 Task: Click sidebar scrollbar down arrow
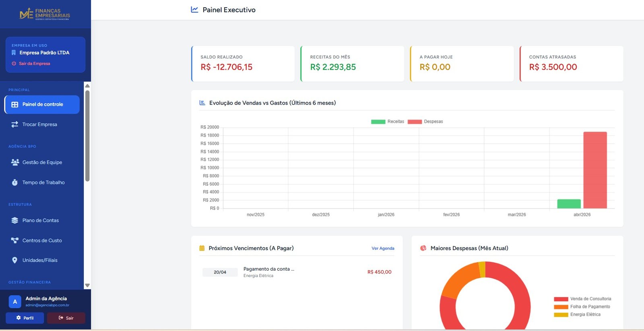pyautogui.click(x=87, y=285)
